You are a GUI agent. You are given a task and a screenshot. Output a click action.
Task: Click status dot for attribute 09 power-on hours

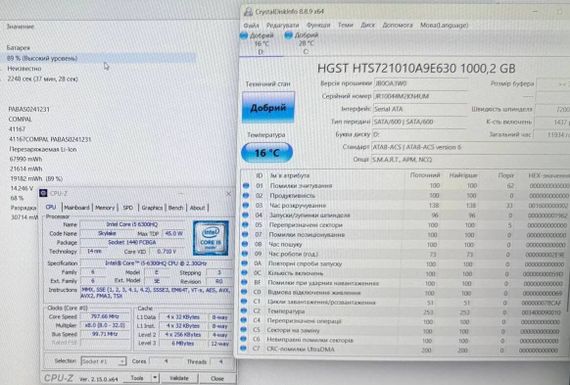pos(245,254)
